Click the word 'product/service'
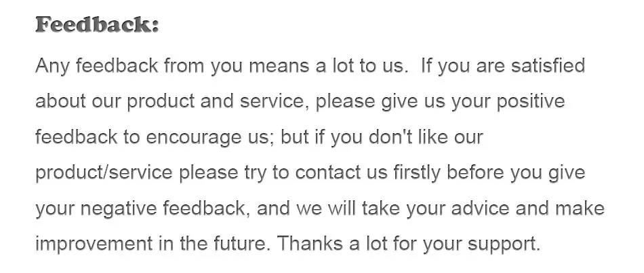The height and width of the screenshot is (273, 644). click(x=104, y=173)
